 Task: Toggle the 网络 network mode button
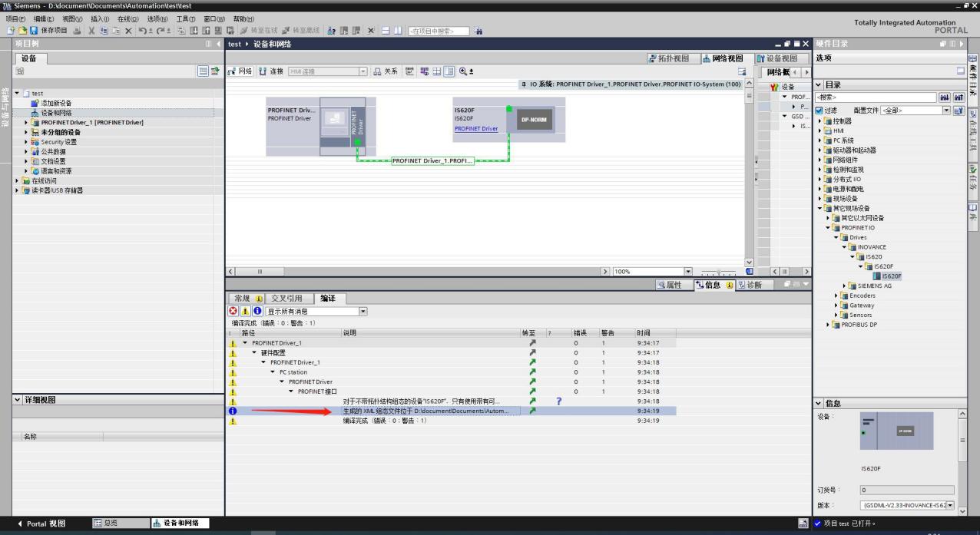click(x=240, y=71)
